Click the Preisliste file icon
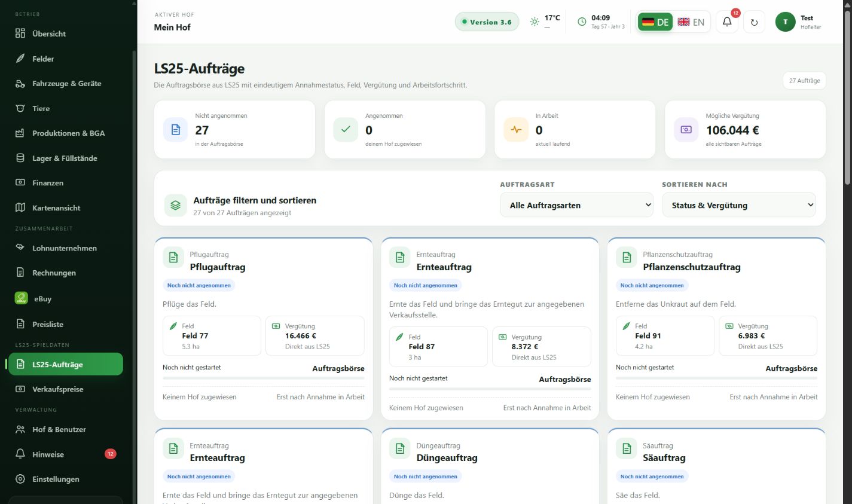This screenshot has width=852, height=504. (20, 324)
